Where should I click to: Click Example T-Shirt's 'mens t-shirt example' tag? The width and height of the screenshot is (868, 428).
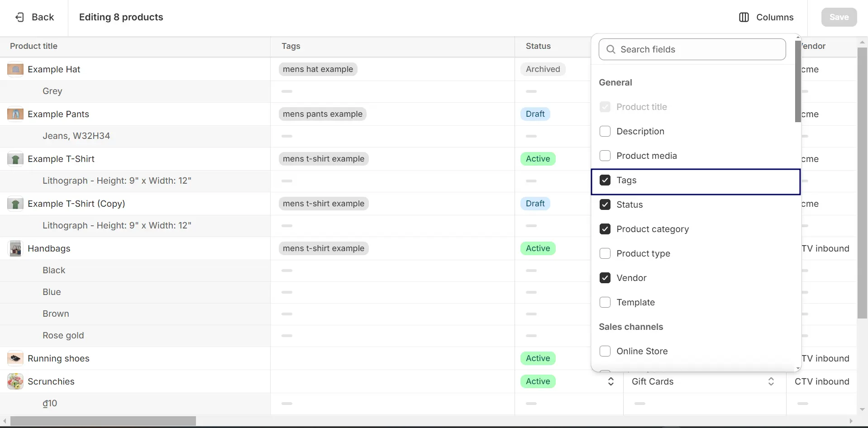pos(324,159)
